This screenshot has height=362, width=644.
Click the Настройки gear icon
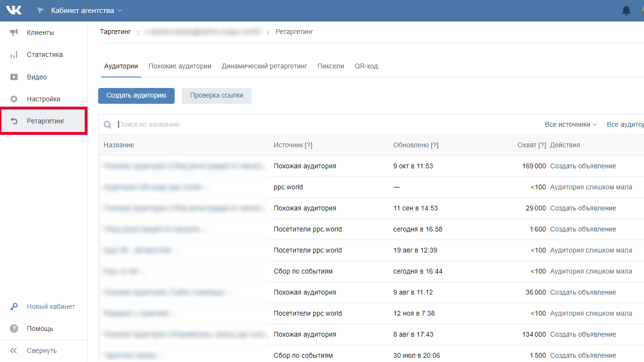coord(14,99)
